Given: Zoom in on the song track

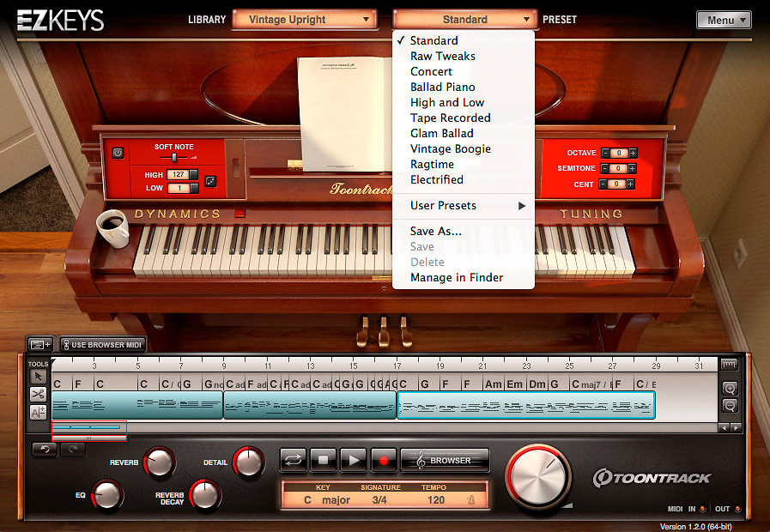Looking at the screenshot, I should [x=730, y=389].
